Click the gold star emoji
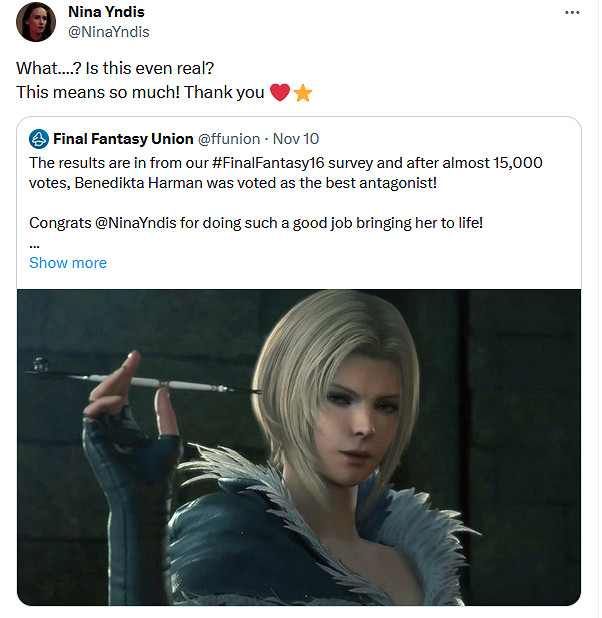Screen dimensions: 602x618 (303, 93)
